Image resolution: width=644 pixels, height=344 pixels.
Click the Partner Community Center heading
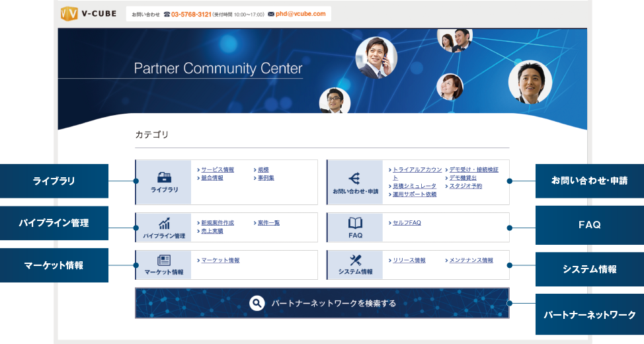tap(218, 68)
